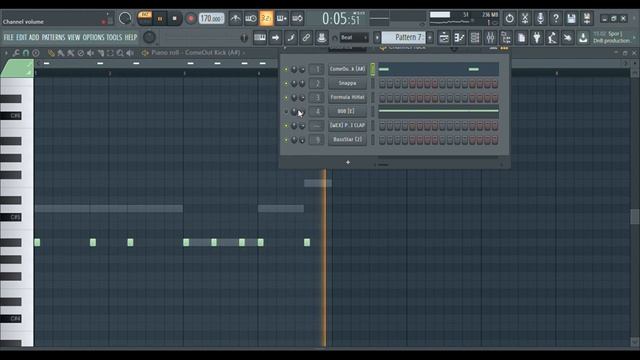This screenshot has height=360, width=640.
Task: Click the Formula HiHat channel button
Action: click(347, 97)
